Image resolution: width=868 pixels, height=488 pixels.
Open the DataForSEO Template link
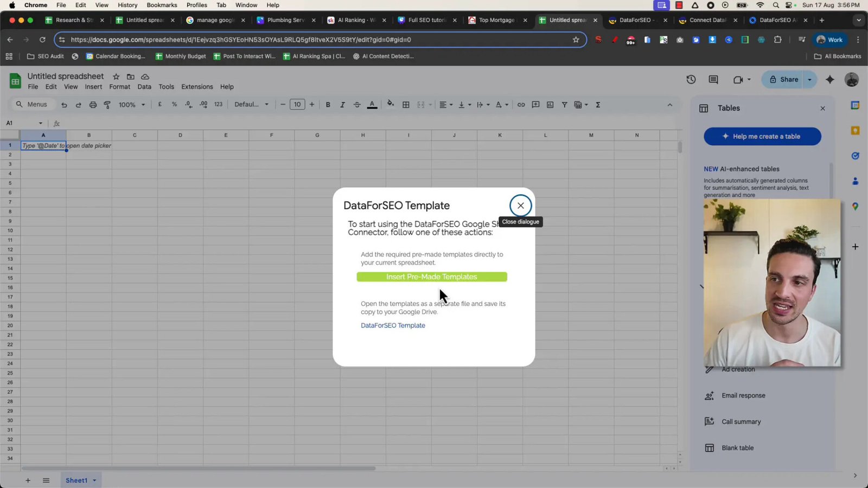point(393,325)
